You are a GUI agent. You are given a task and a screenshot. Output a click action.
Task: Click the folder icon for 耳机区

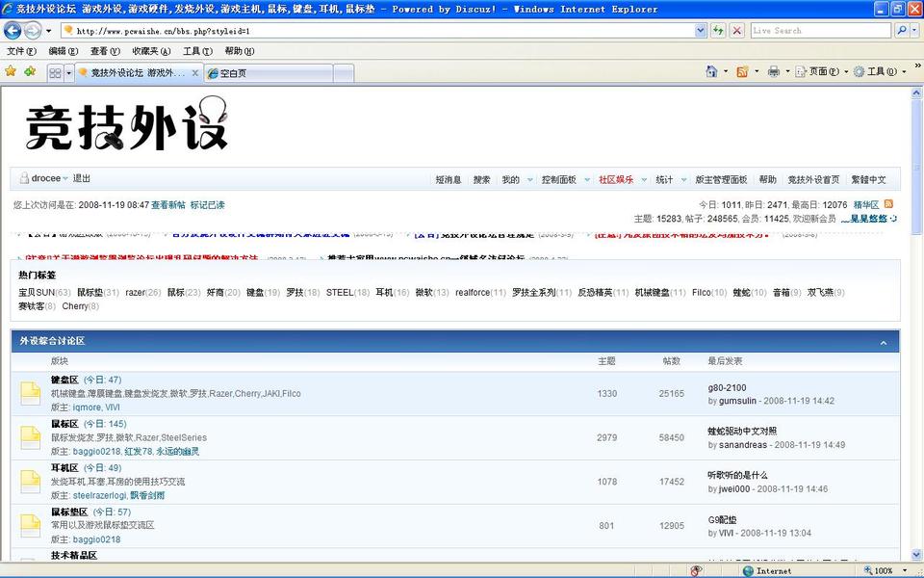[30, 482]
